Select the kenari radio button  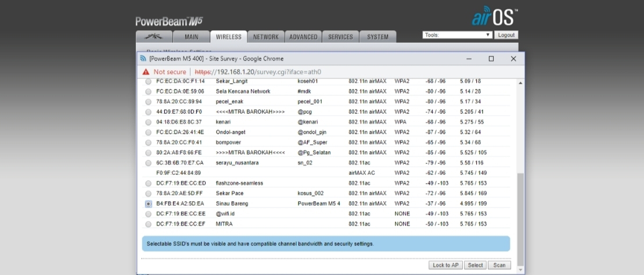[x=148, y=122]
